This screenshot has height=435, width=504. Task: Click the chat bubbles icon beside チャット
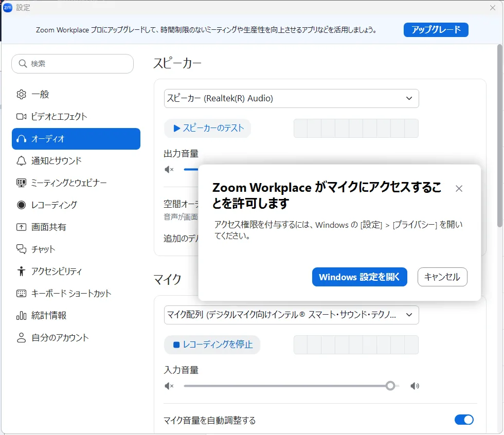[x=21, y=249]
